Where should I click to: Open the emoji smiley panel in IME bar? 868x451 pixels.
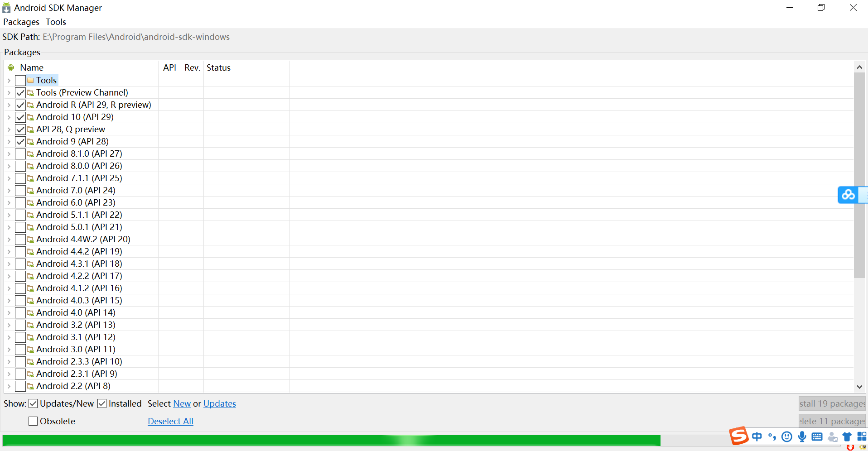coord(787,437)
